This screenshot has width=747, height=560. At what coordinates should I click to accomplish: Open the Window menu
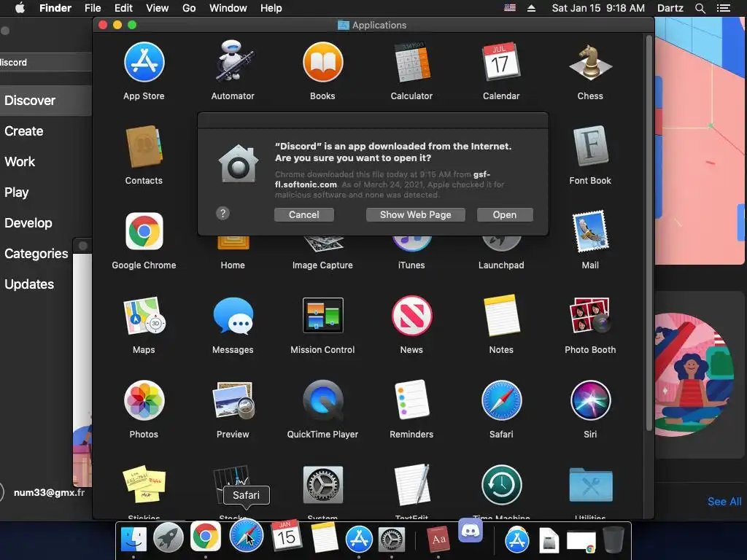[228, 8]
